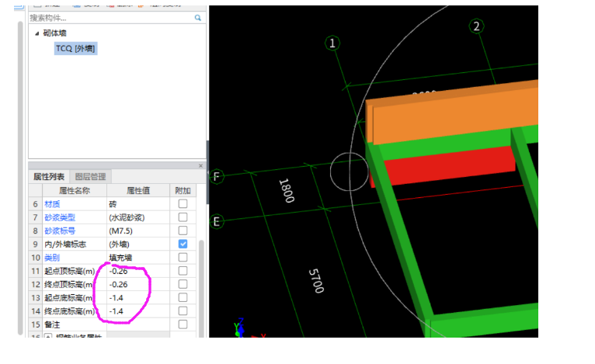Click row number 9 in property list
Screen dimensions: 595x364
35,244
